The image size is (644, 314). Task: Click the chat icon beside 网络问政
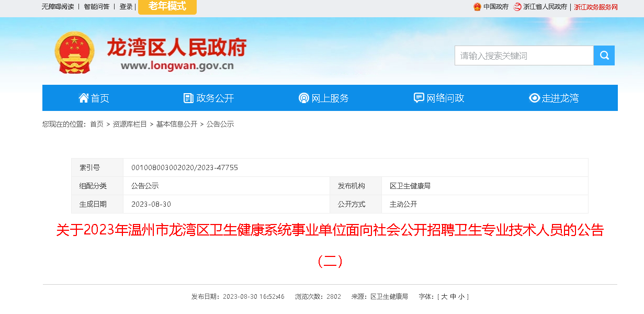coord(419,98)
